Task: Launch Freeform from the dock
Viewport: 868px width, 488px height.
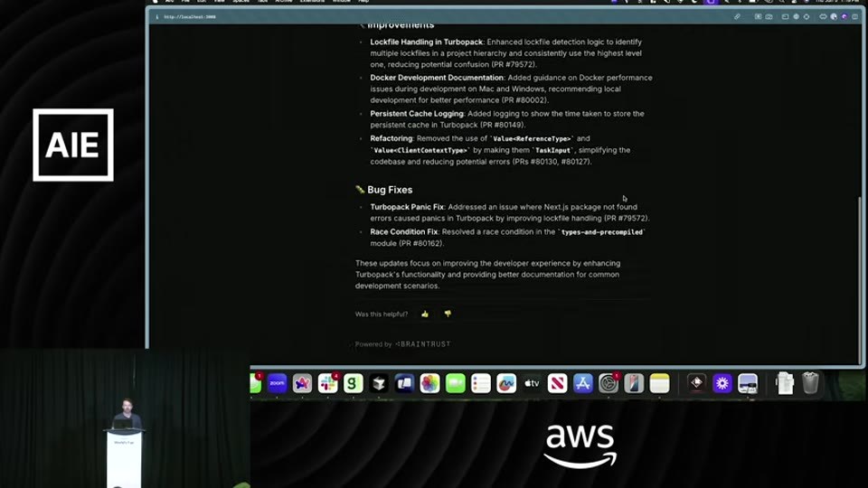Action: click(506, 383)
